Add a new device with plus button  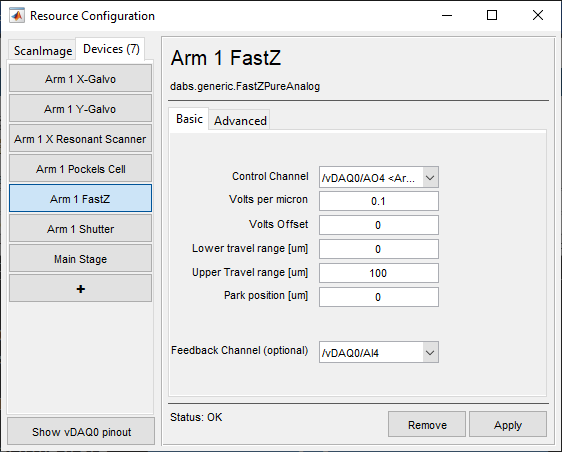80,289
